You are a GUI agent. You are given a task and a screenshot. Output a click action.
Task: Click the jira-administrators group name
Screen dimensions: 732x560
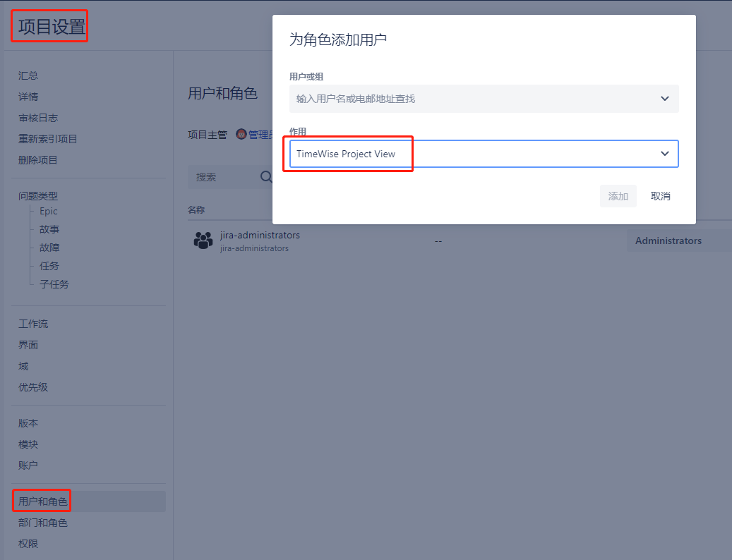[x=260, y=235]
